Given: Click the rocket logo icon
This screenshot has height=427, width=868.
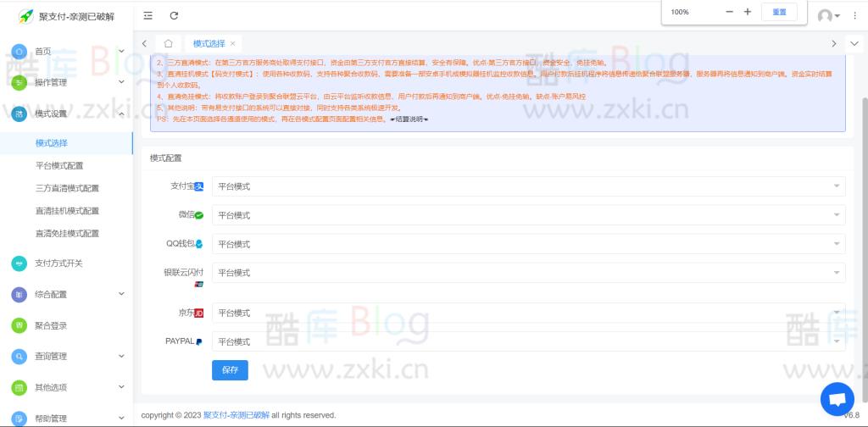Looking at the screenshot, I should pyautogui.click(x=25, y=16).
